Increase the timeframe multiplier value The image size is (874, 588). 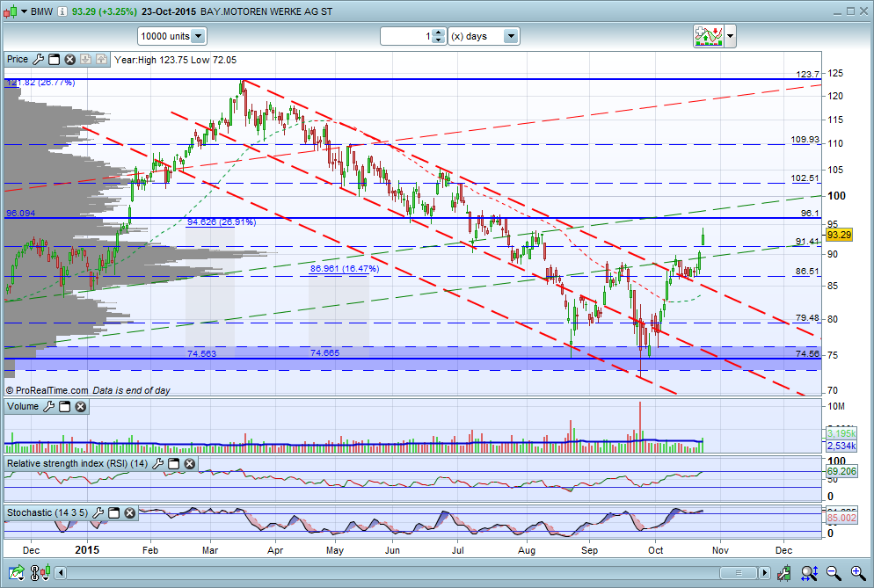(440, 33)
